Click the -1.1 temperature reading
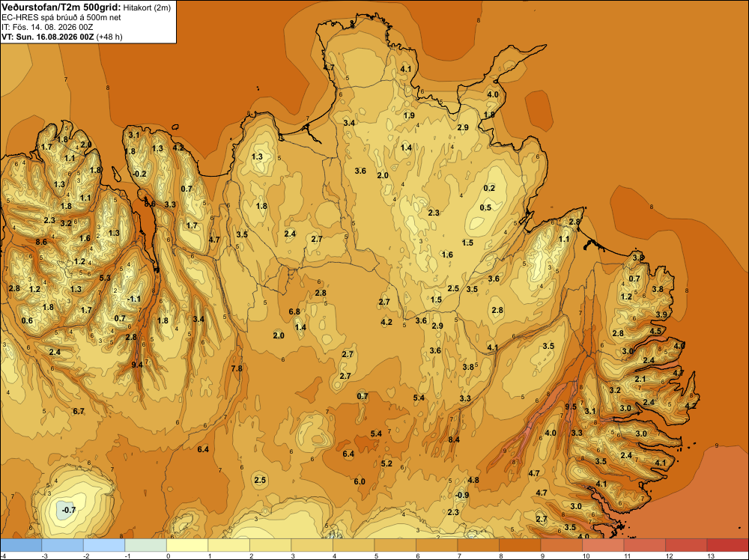 pos(134,299)
